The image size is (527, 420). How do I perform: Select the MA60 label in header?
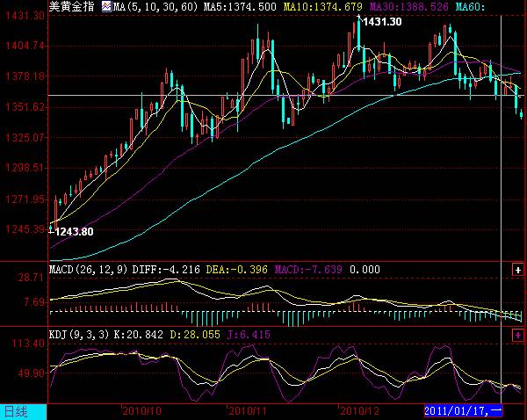[470, 7]
